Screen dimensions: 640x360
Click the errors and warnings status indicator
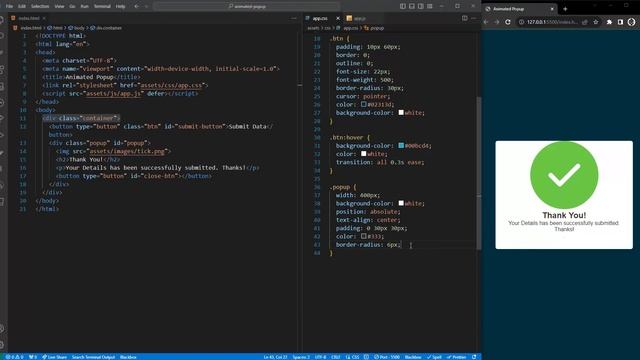[x=14, y=357]
